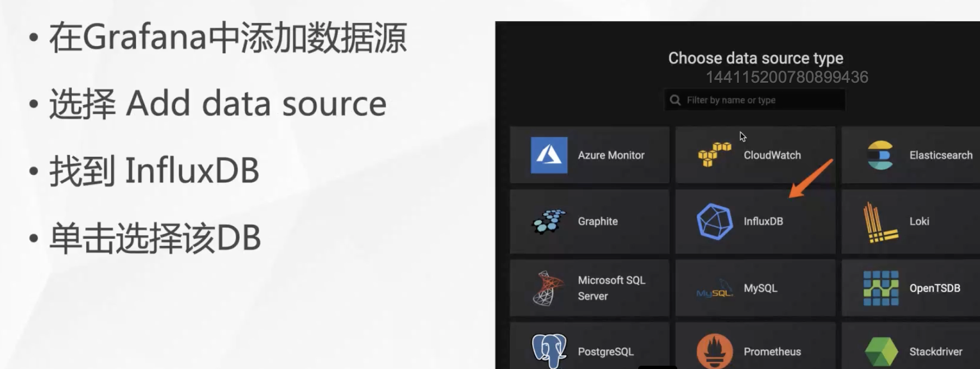Click the PostgreSQL elephant icon

coord(549,351)
